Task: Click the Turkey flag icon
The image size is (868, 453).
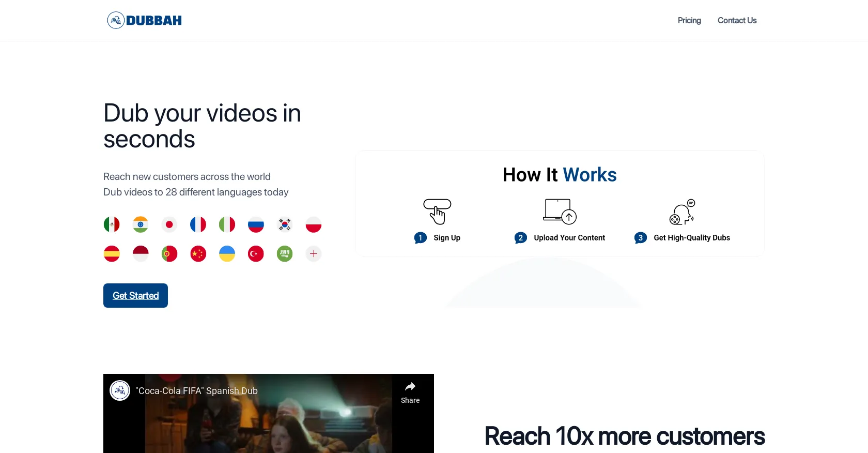Action: (x=256, y=253)
